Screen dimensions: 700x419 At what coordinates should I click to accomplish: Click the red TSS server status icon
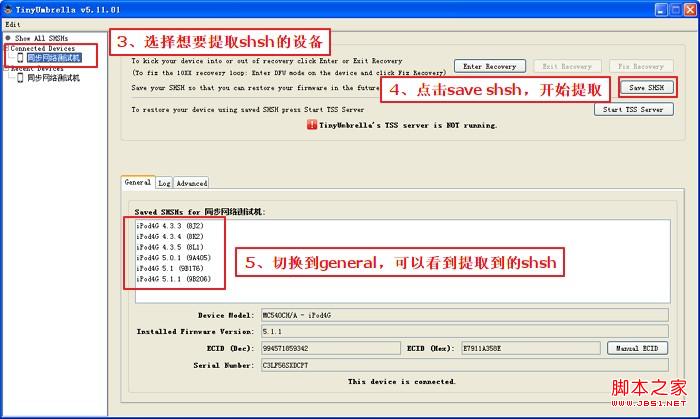pos(312,125)
